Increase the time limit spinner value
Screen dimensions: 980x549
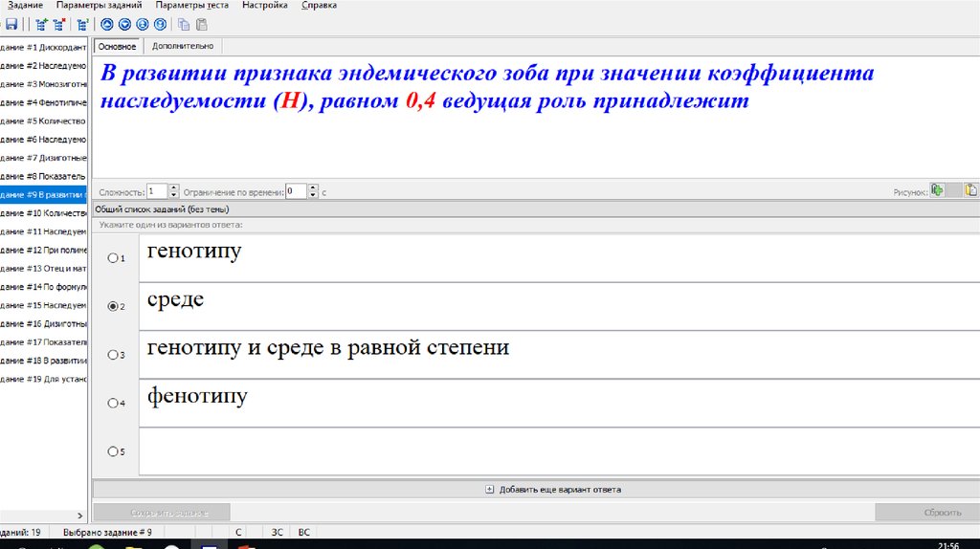[314, 187]
